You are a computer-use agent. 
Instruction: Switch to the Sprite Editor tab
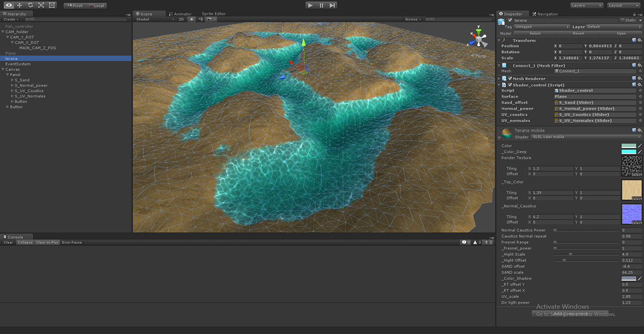(214, 14)
